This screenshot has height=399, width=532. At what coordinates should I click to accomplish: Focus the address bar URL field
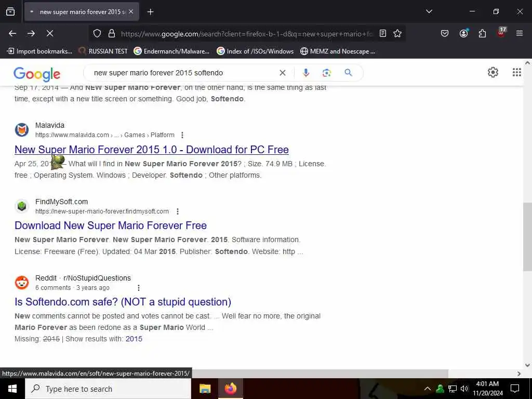[247, 34]
